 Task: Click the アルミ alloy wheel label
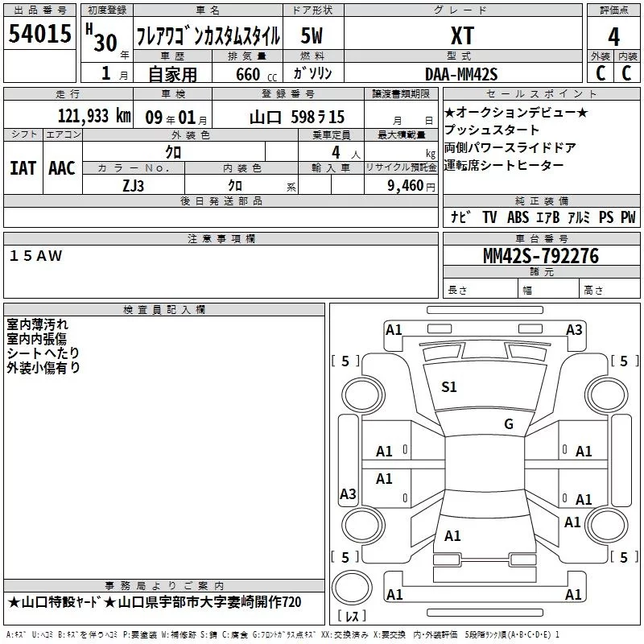[x=579, y=217]
